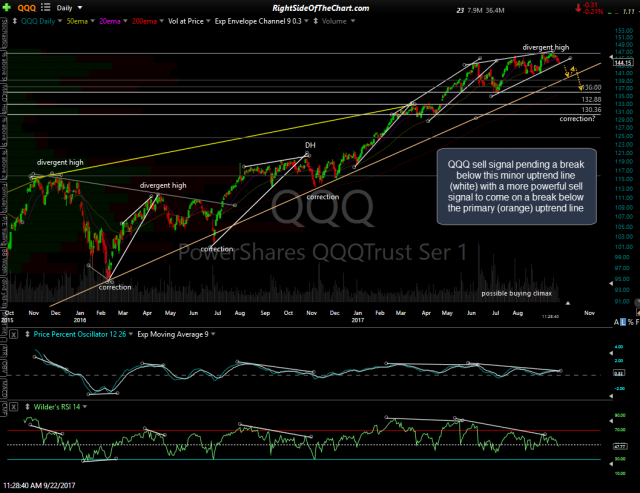This screenshot has width=640, height=493.
Task: Click the small up-triangle above the date axis
Action: [x=568, y=303]
